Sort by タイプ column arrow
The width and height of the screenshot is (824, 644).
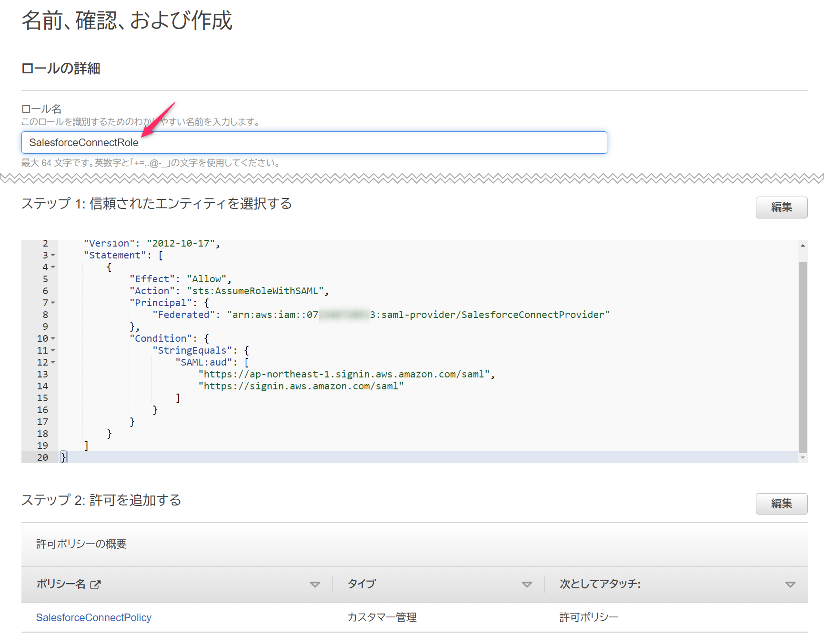click(x=527, y=585)
